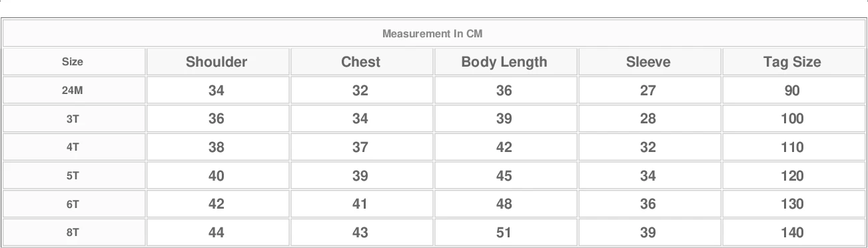Image resolution: width=868 pixels, height=248 pixels.
Task: Click the Sleeve column header
Action: (x=648, y=62)
